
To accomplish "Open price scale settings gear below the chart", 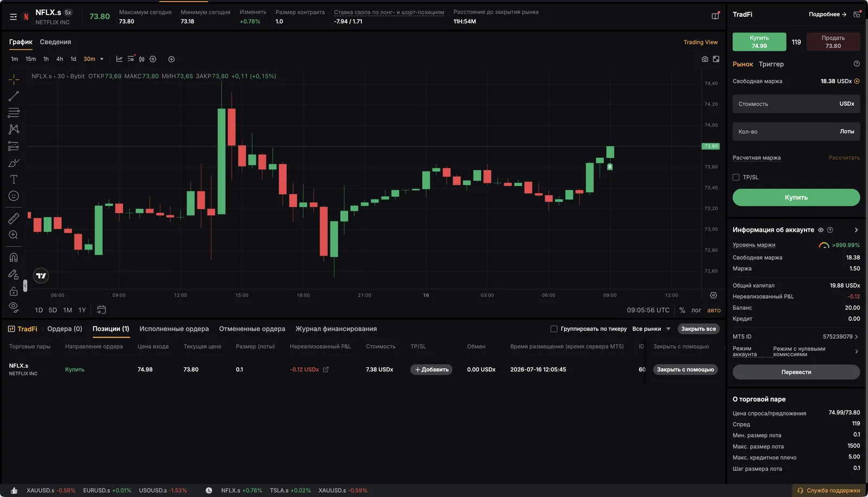I will click(713, 295).
